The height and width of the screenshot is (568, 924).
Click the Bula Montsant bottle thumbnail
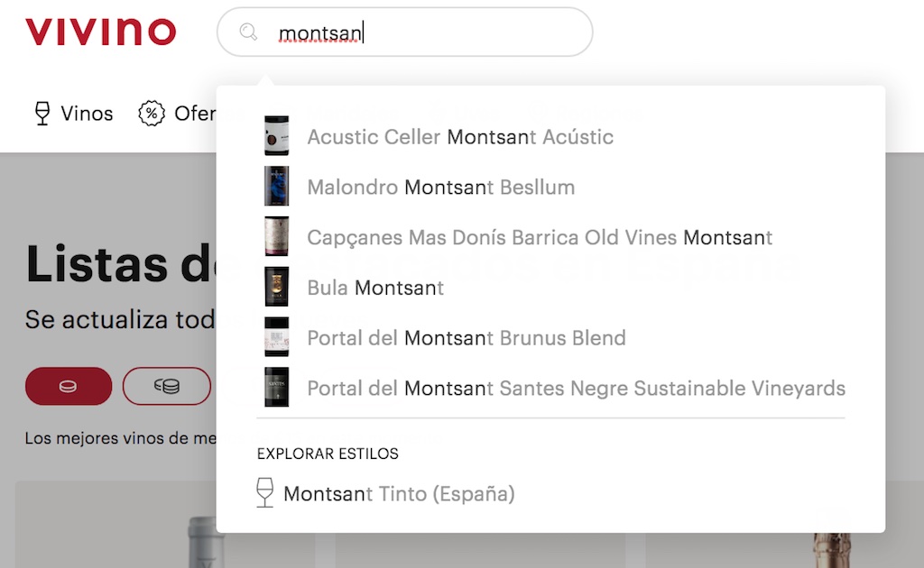[276, 288]
